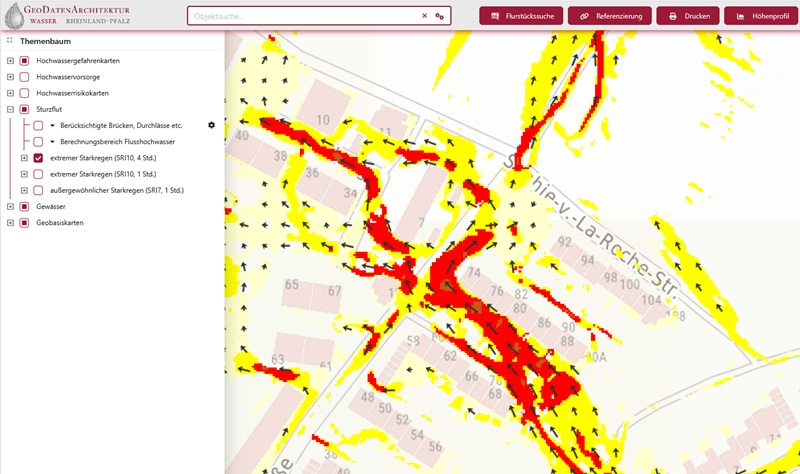Clear the Objektsuche search field
This screenshot has width=800, height=474.
[424, 16]
